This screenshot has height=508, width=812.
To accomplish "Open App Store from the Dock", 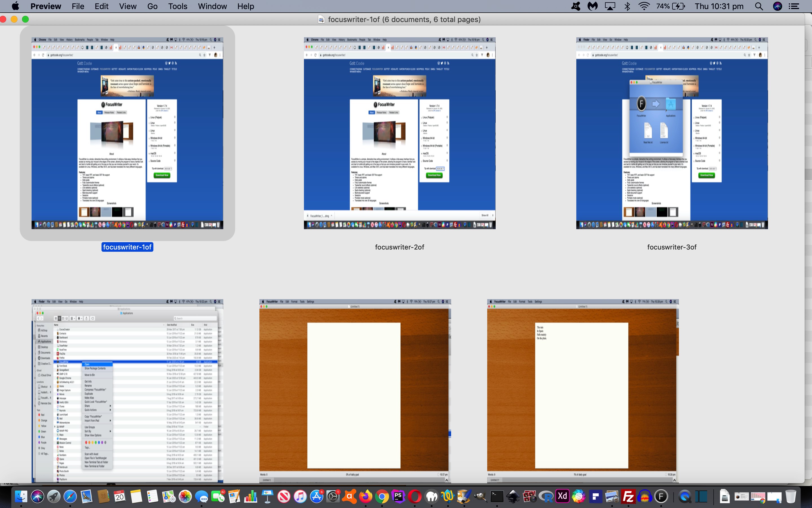I will click(317, 496).
